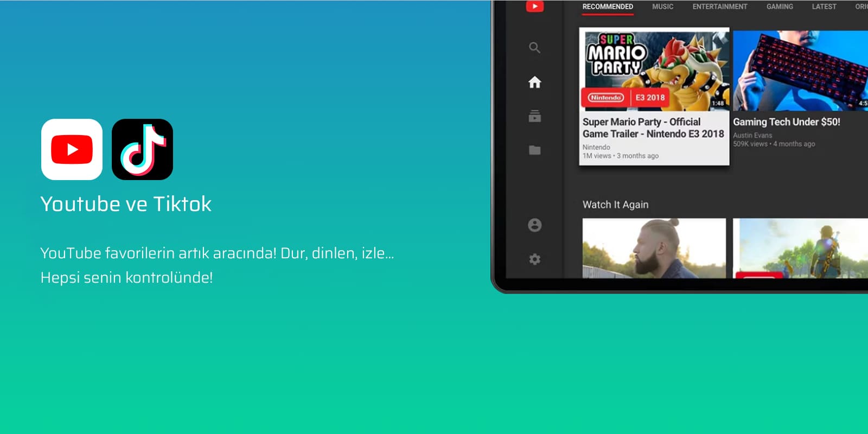
Task: Click the text '509K views • 4 months ago'
Action: pos(774,144)
